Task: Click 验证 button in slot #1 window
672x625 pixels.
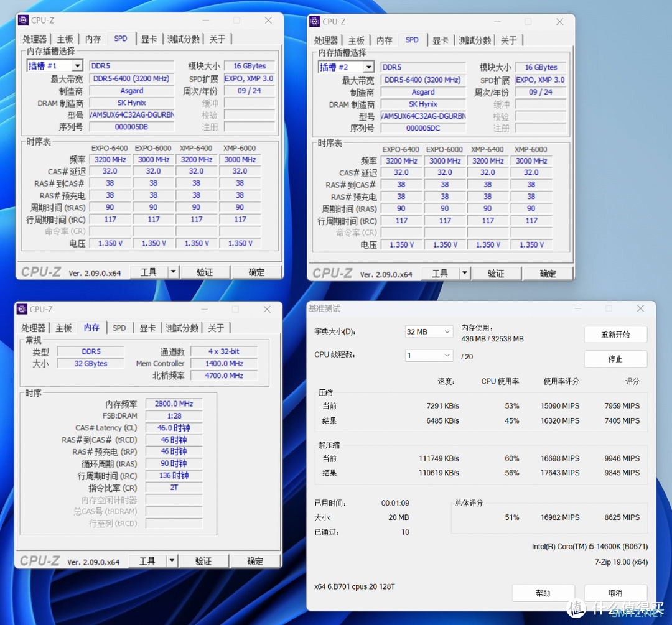Action: [x=205, y=272]
